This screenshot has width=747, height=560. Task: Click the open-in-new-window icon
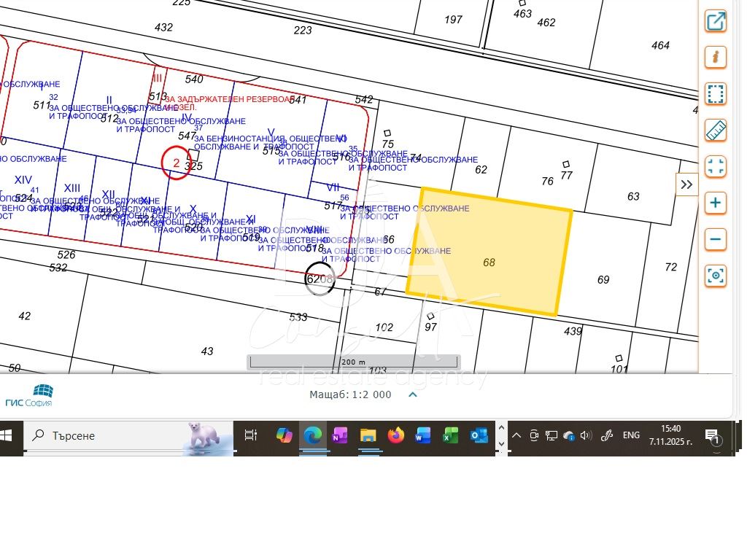716,21
